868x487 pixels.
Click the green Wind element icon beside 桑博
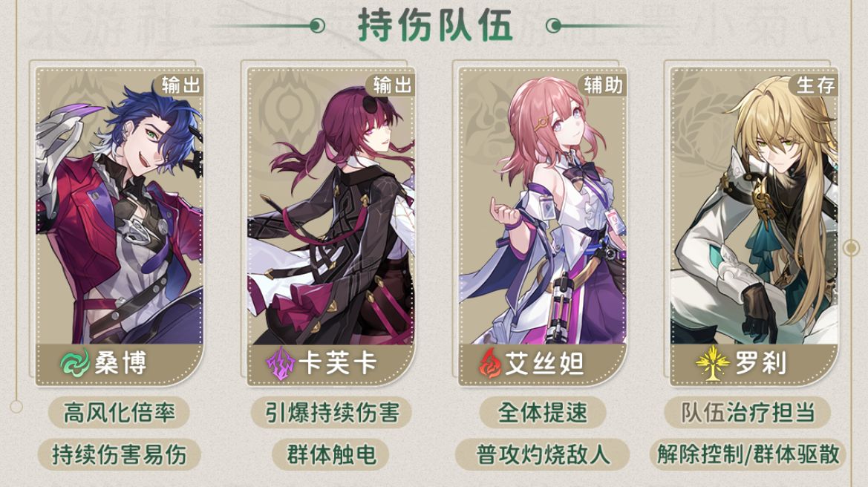pyautogui.click(x=75, y=364)
